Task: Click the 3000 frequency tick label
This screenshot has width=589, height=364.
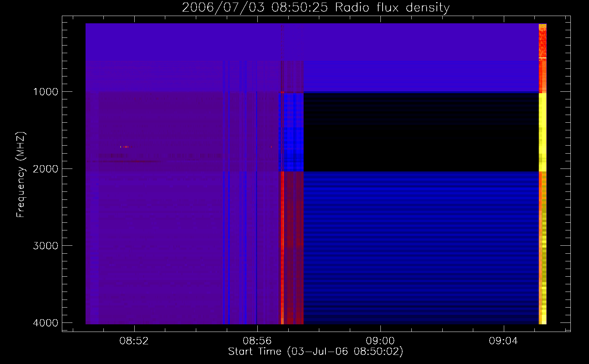Action: pyautogui.click(x=46, y=246)
